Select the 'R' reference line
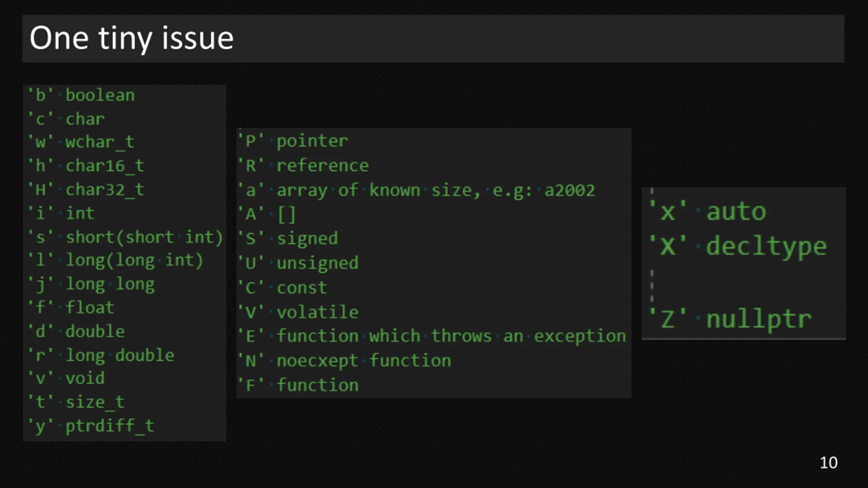Screen dimensions: 868x488 (303, 166)
